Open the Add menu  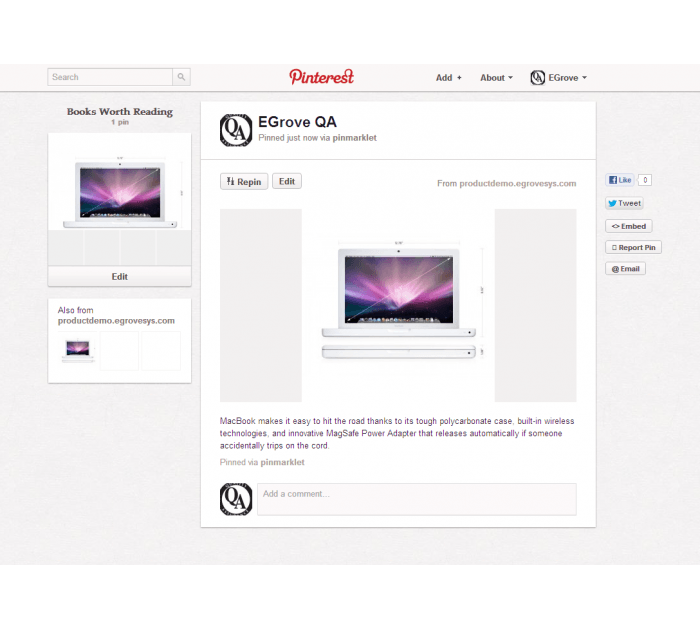(x=449, y=78)
